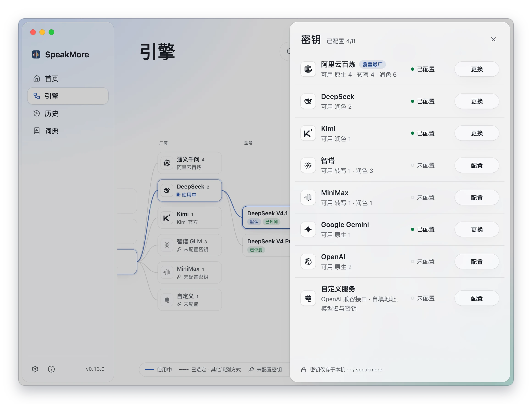Select the Kimi 官方 vendor node
This screenshot has width=532, height=404.
(x=189, y=218)
